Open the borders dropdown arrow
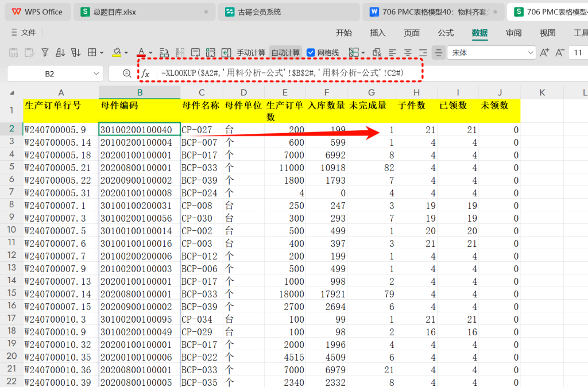The height and width of the screenshot is (387, 588). click(x=102, y=53)
